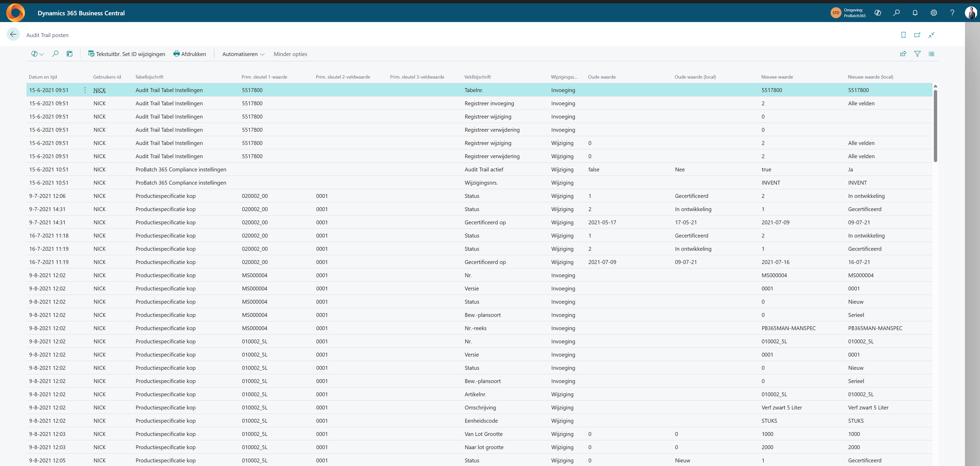The width and height of the screenshot is (980, 466).
Task: Click the Business Central logo icon
Action: pyautogui.click(x=16, y=12)
